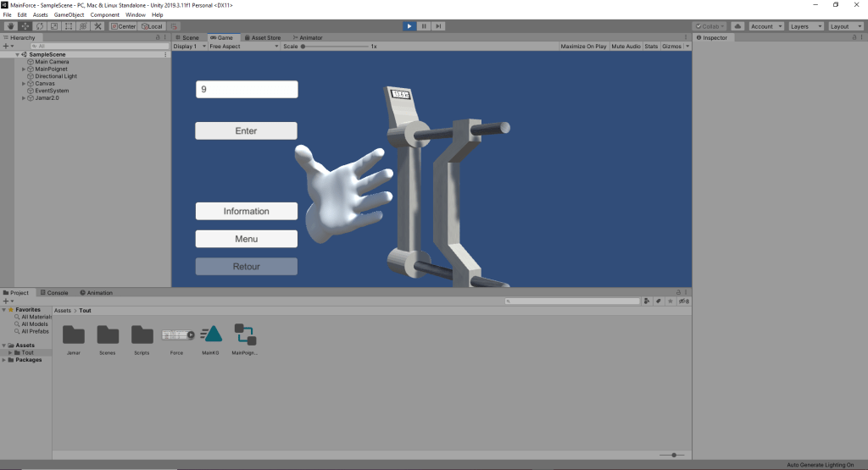Select the Hand tool in toolbar

[10, 26]
